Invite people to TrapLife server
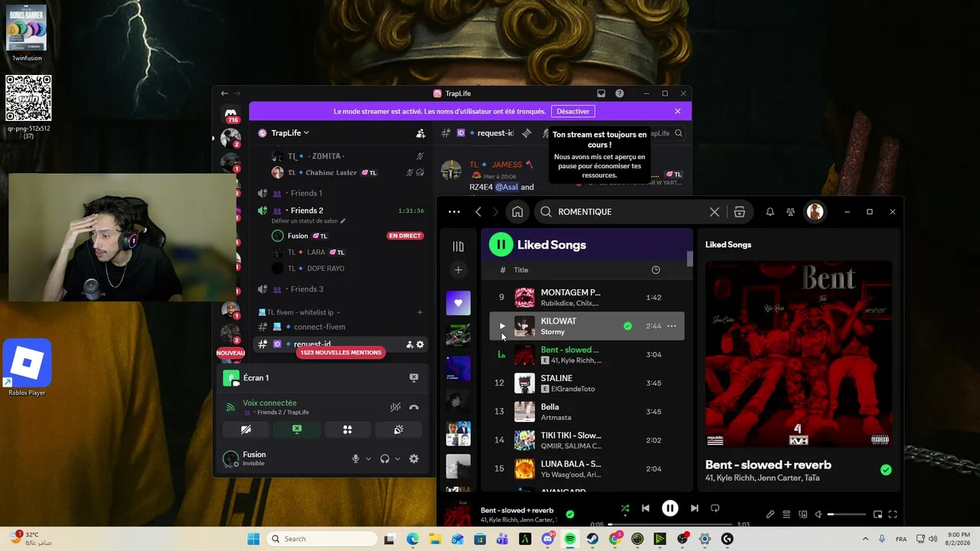Image resolution: width=980 pixels, height=551 pixels. coord(420,133)
